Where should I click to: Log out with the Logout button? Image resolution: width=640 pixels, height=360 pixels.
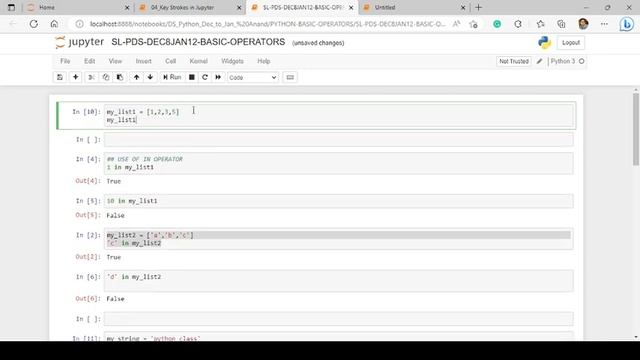tap(571, 42)
